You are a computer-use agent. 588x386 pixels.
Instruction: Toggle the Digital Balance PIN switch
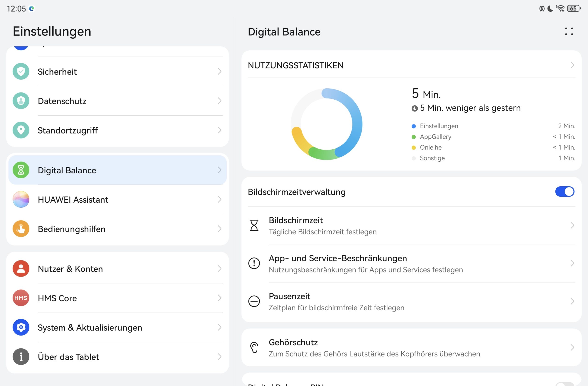(x=565, y=384)
